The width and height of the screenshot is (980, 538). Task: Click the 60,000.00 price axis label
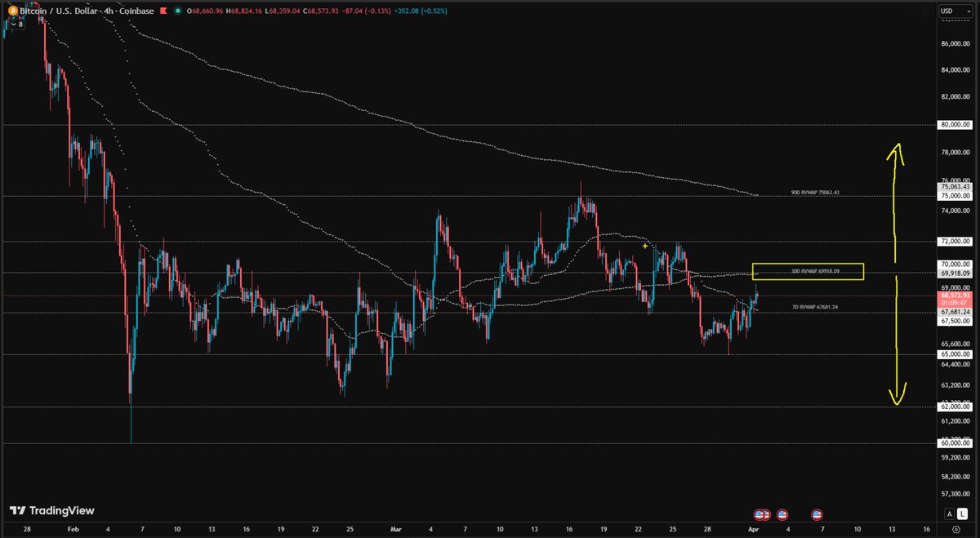955,443
